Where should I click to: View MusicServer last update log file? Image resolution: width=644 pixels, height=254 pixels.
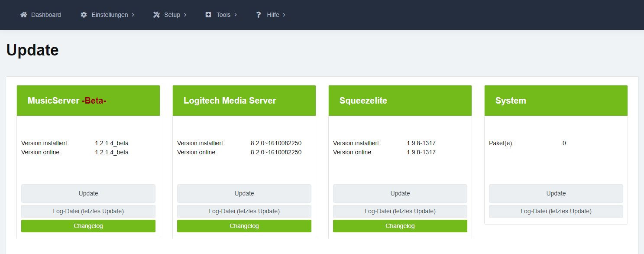(88, 211)
